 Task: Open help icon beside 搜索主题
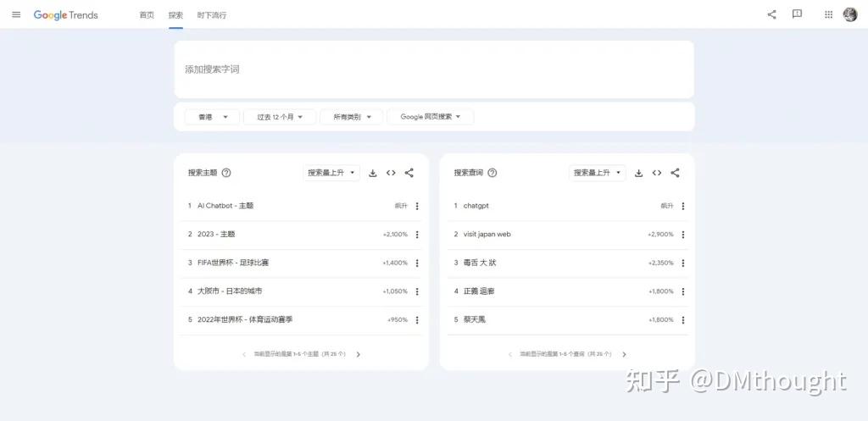tap(226, 173)
